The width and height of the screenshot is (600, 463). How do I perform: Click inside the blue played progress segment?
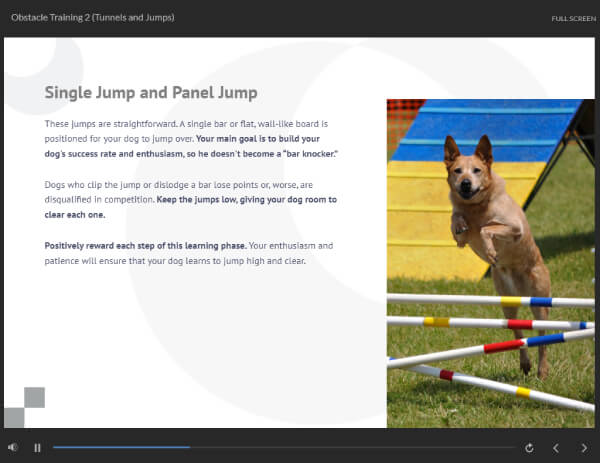click(122, 447)
